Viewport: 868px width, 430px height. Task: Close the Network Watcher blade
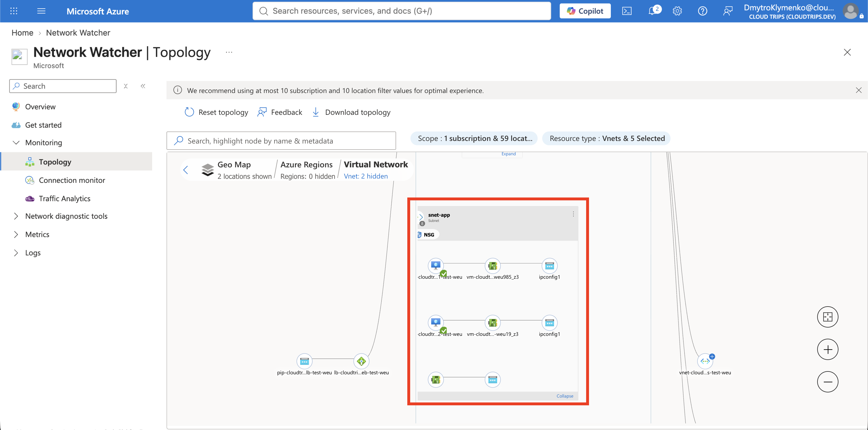click(x=847, y=52)
